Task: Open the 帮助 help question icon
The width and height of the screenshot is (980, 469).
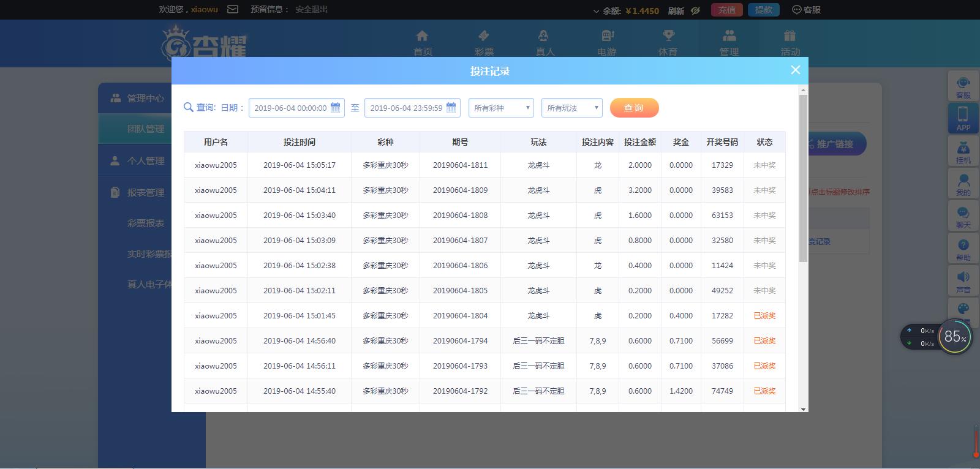Action: click(x=963, y=249)
